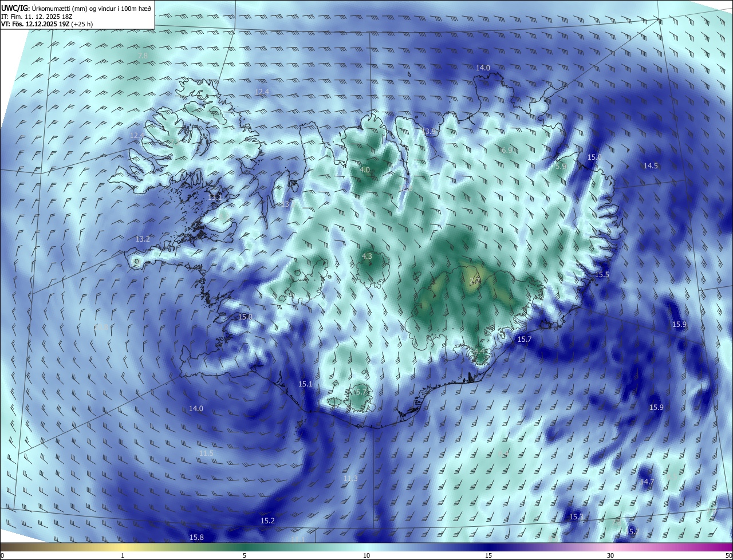Click the 30 tick on the color scale
Screen dimensions: 733x560
pos(610,555)
